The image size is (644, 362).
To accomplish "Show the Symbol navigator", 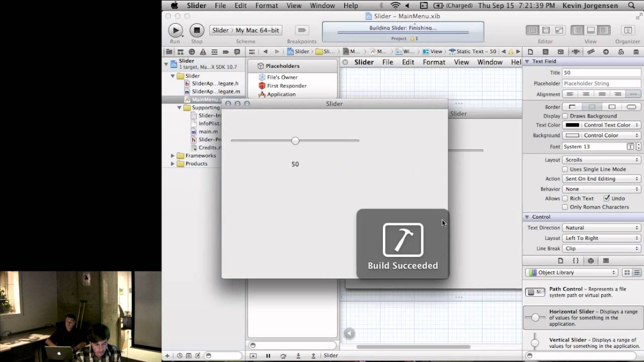I will pyautogui.click(x=180, y=52).
